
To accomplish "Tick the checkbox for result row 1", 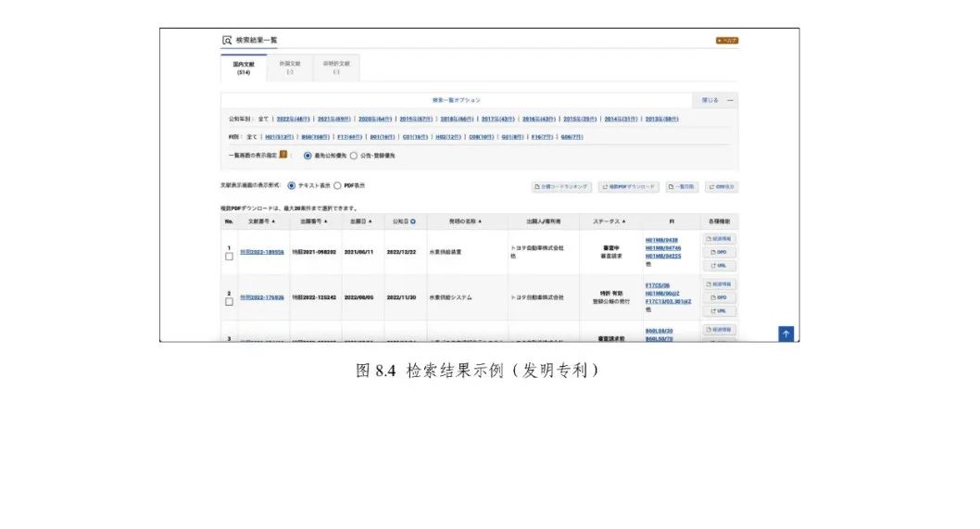I will pyautogui.click(x=229, y=257).
